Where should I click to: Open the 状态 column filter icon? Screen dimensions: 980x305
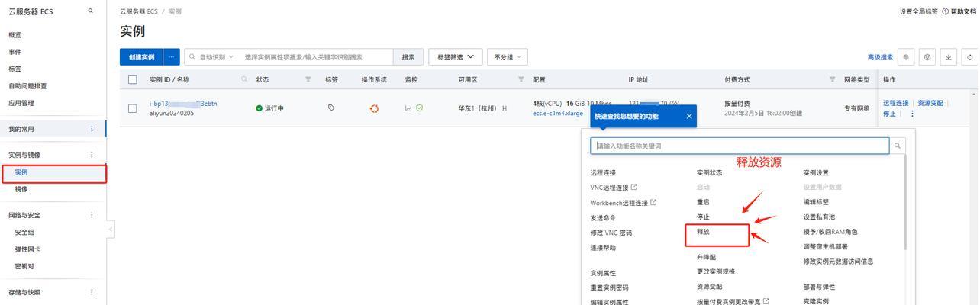click(x=308, y=79)
